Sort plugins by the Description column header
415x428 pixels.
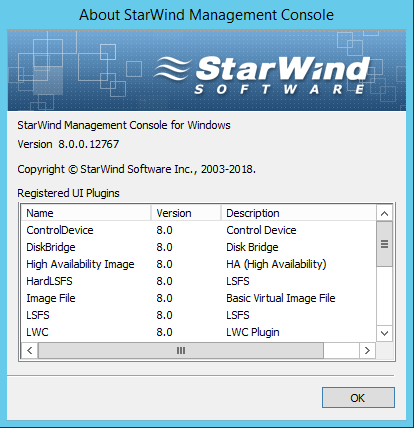pyautogui.click(x=298, y=213)
